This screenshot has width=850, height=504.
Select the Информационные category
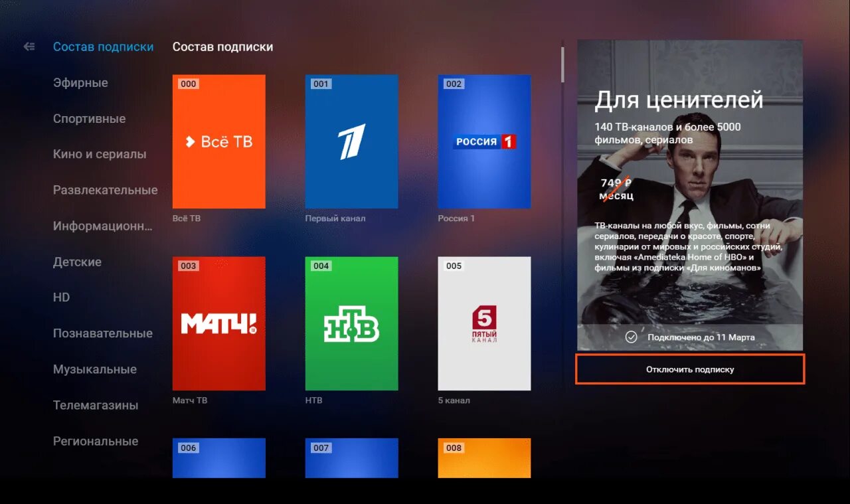click(103, 226)
